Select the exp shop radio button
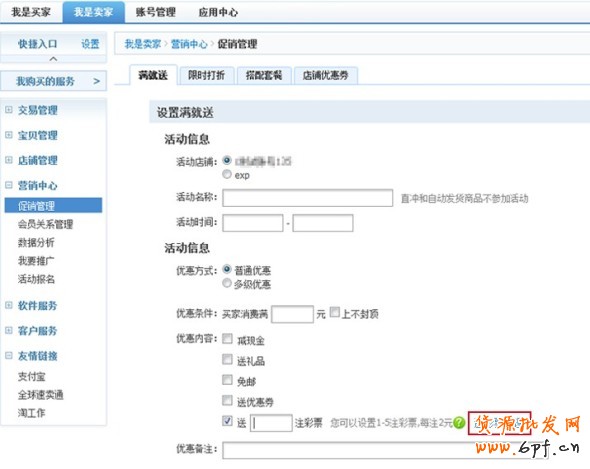The image size is (590, 469). click(227, 174)
